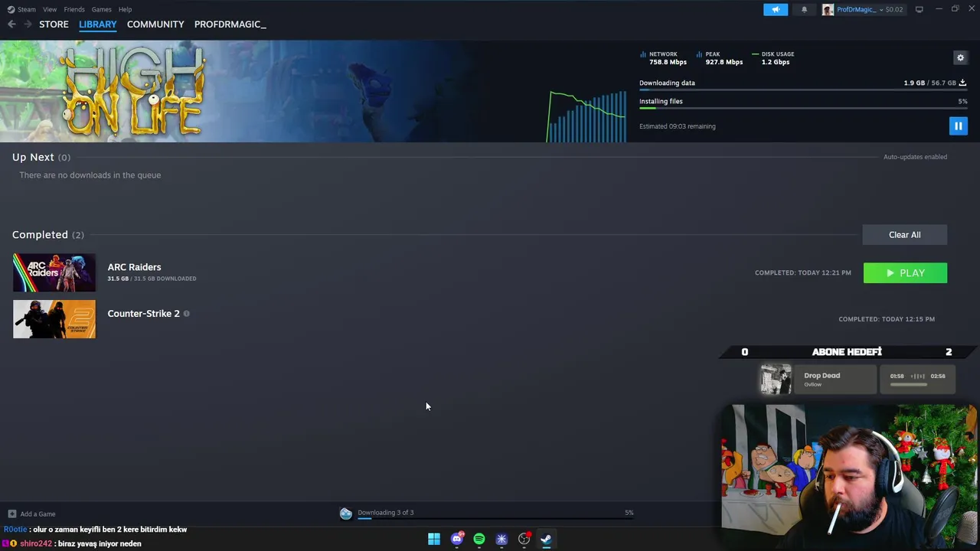Screen dimensions: 980x551
Task: Open the purple asterisk app in taskbar
Action: 501,540
